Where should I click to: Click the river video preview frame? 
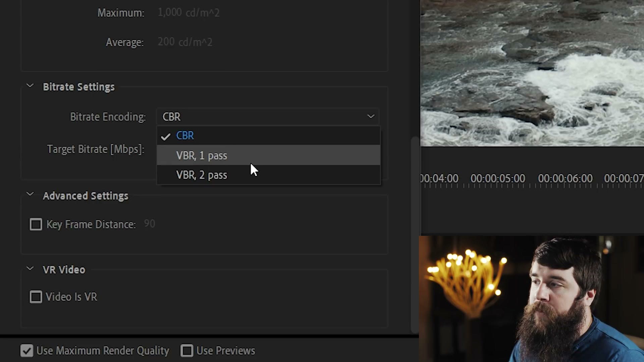click(x=532, y=73)
